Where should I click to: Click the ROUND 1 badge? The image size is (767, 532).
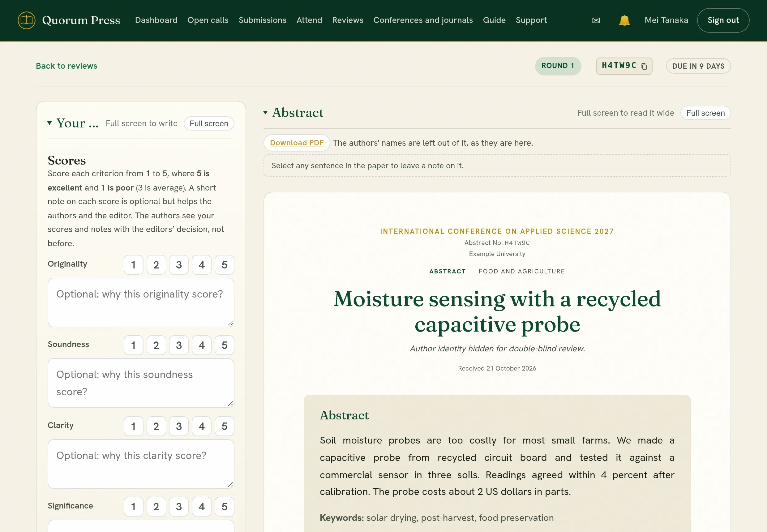tap(558, 66)
